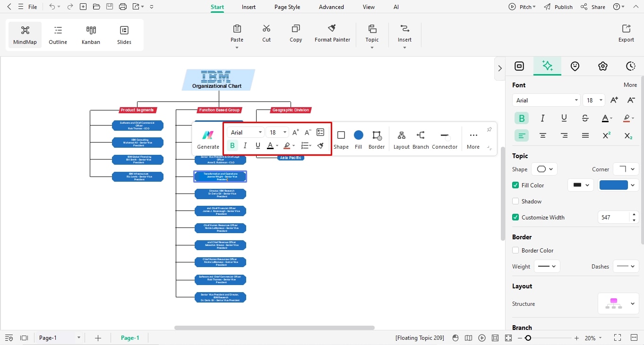Toggle italic in the side Font panel
Image resolution: width=644 pixels, height=345 pixels.
point(543,118)
